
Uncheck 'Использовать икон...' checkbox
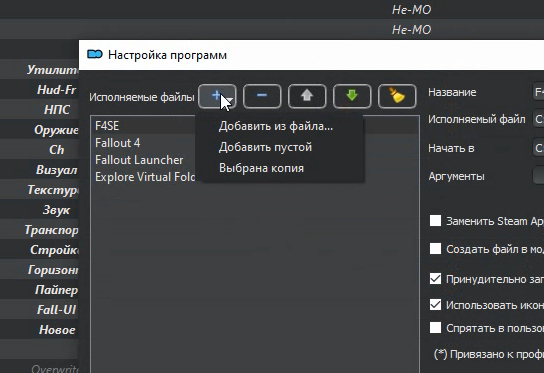[435, 305]
